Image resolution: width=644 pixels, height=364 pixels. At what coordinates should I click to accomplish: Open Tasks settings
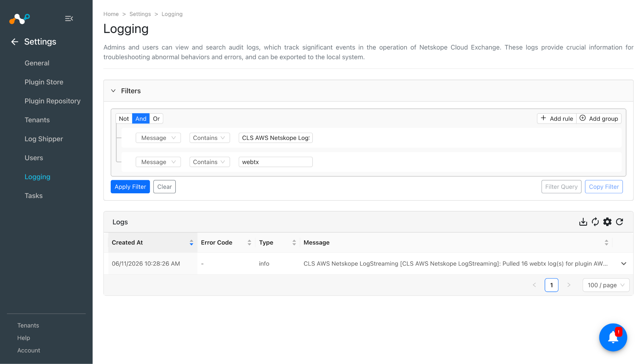33,196
